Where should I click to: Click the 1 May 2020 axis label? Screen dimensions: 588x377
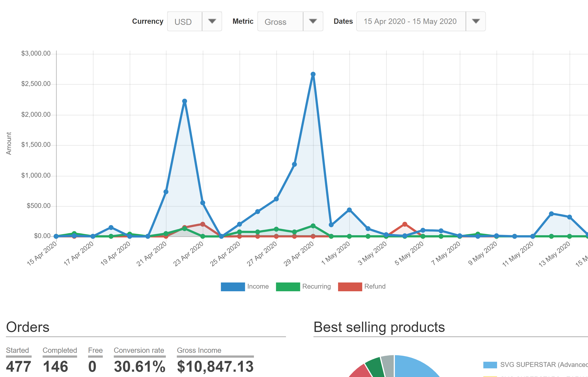[x=336, y=253]
